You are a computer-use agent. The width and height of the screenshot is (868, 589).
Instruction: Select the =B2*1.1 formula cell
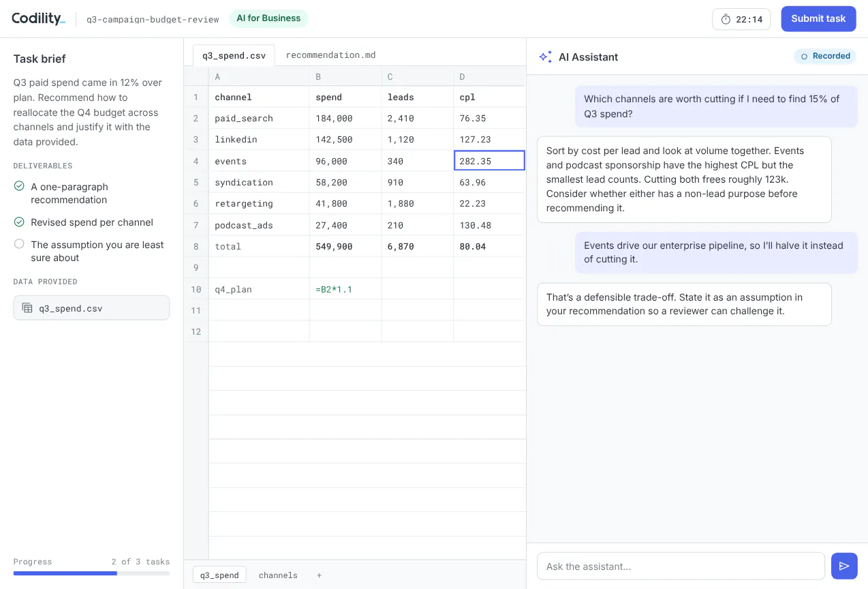pyautogui.click(x=345, y=289)
